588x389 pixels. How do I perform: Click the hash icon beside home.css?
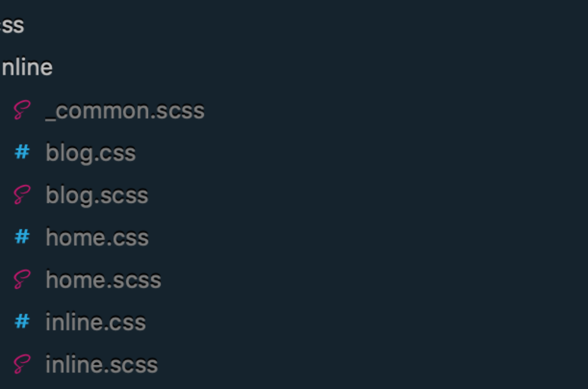[x=22, y=237]
